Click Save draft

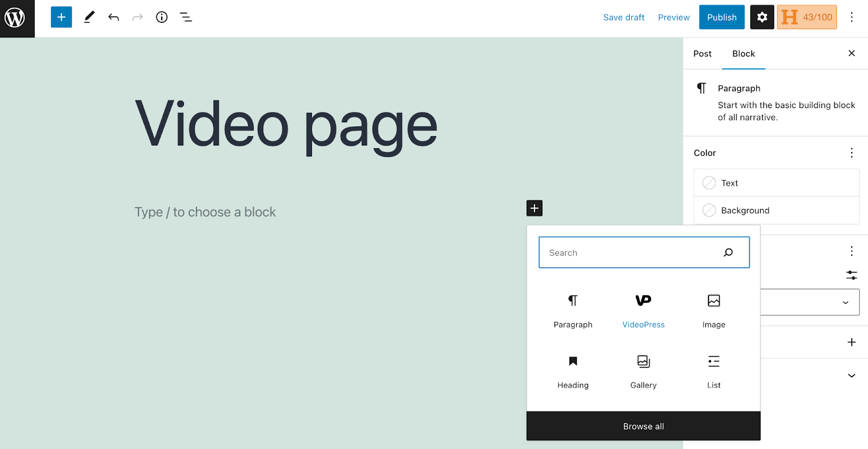pyautogui.click(x=624, y=17)
